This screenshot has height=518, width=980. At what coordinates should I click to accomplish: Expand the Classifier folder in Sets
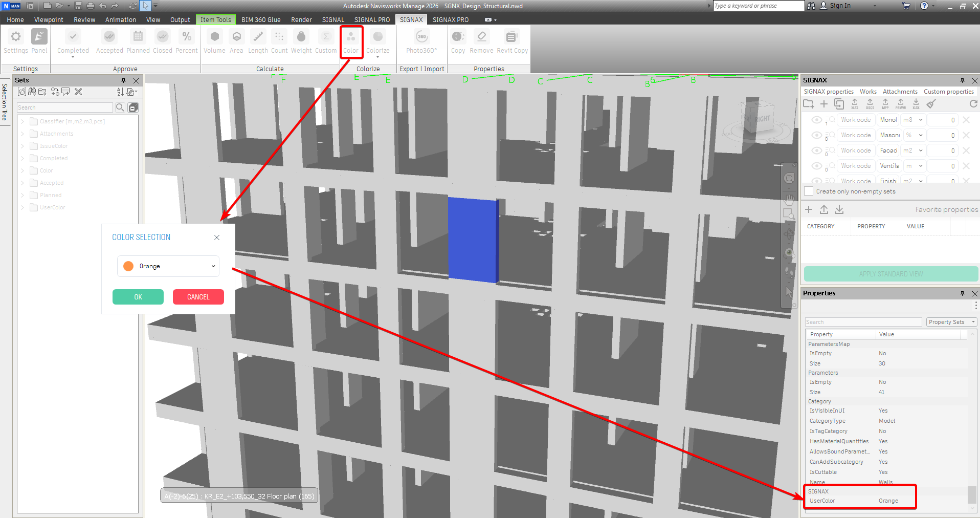tap(23, 121)
